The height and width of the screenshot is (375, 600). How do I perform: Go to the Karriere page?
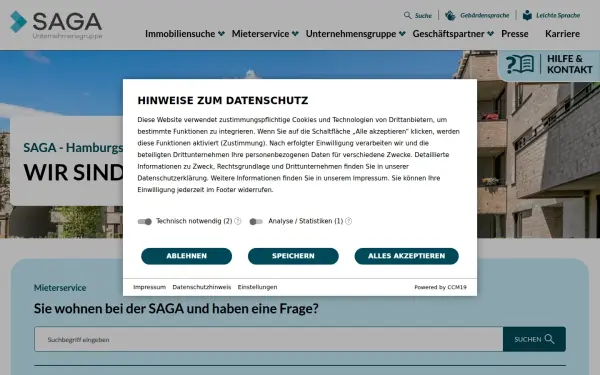coord(562,34)
